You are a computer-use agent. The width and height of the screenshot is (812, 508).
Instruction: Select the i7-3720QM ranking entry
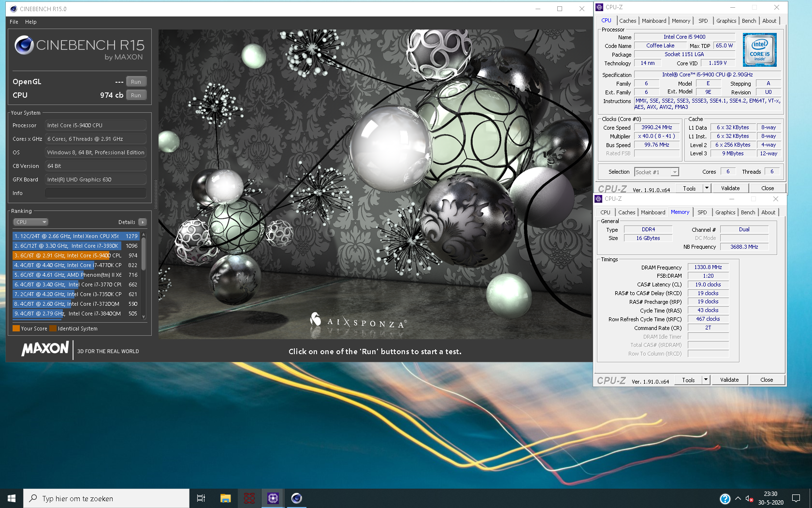tap(76, 304)
